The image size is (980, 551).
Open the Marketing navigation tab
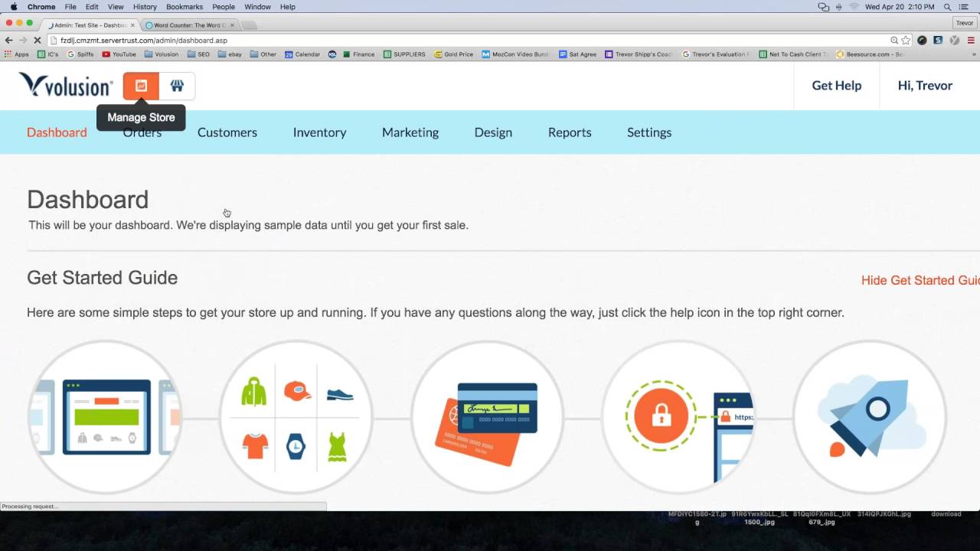(410, 132)
